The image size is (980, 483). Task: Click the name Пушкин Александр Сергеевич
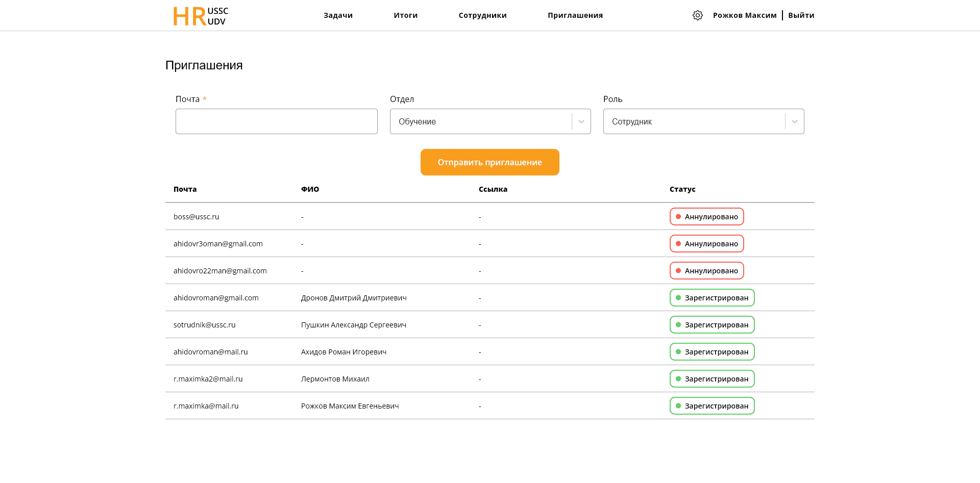pyautogui.click(x=354, y=325)
